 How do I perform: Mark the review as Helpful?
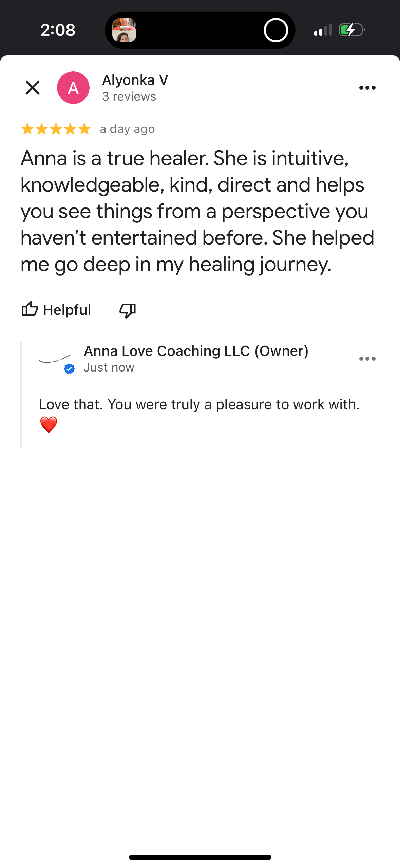56,310
